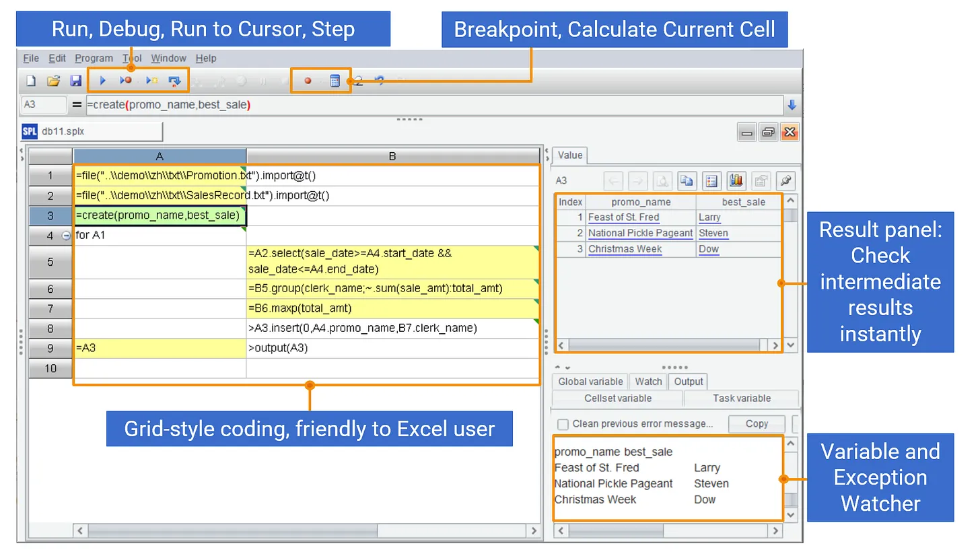Open the Program menu
The height and width of the screenshot is (554, 980).
coord(94,58)
